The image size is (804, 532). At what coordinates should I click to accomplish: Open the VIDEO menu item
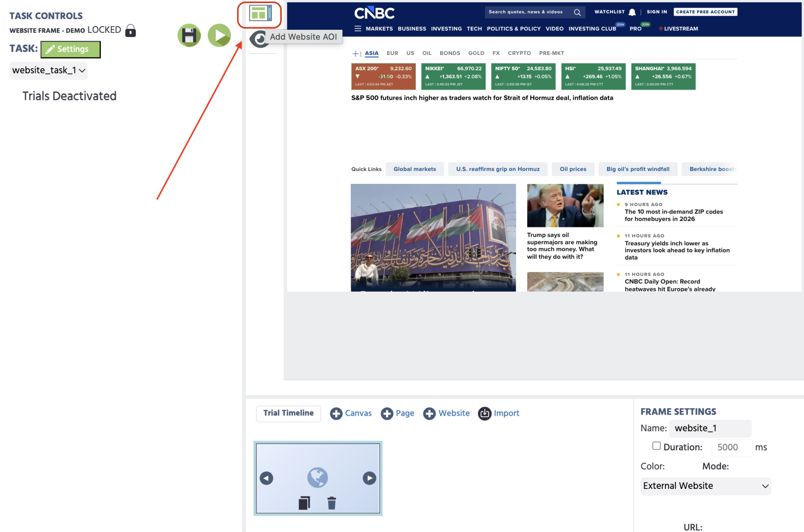(554, 29)
